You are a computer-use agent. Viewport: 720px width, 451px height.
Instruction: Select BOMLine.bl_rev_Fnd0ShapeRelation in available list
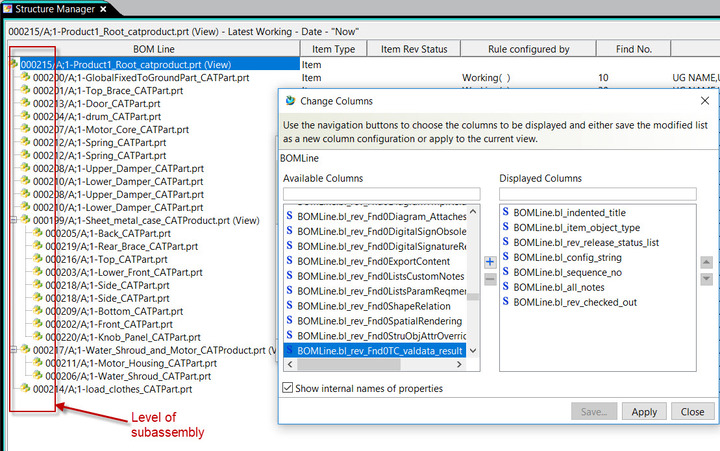pos(375,306)
